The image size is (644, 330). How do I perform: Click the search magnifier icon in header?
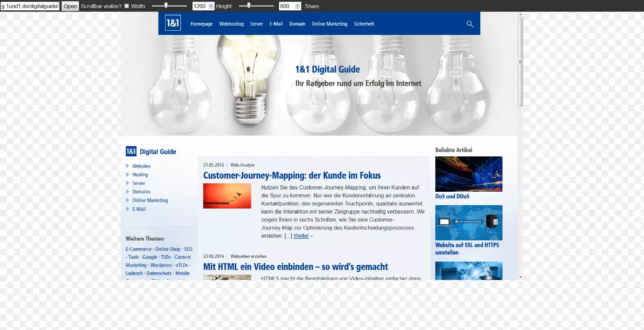470,24
